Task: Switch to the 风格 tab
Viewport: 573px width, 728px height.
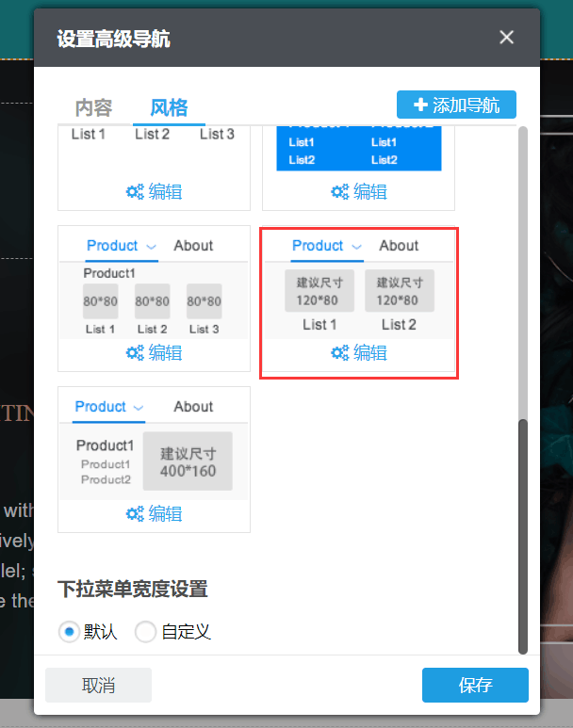Action: pos(169,106)
